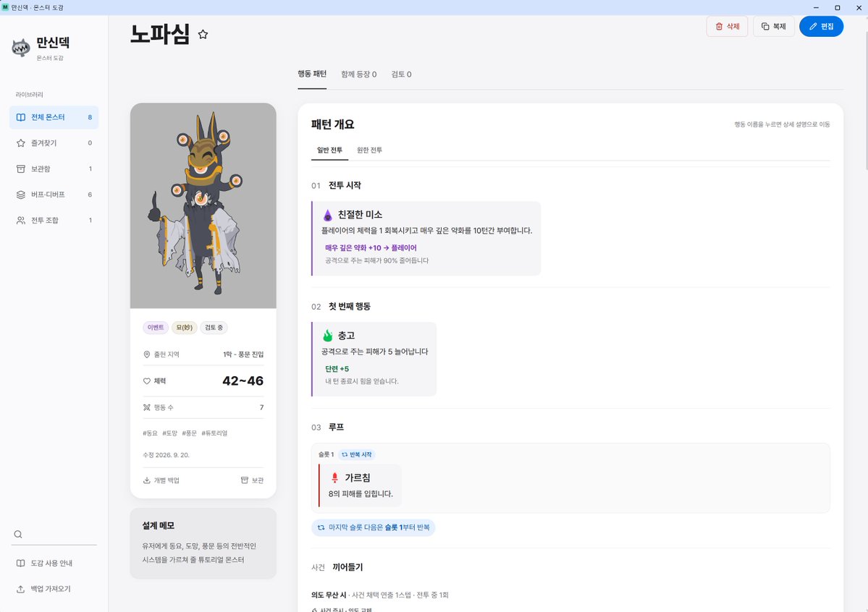This screenshot has width=868, height=612.
Task: Click the green flame icon beside 충고
Action: [x=328, y=336]
